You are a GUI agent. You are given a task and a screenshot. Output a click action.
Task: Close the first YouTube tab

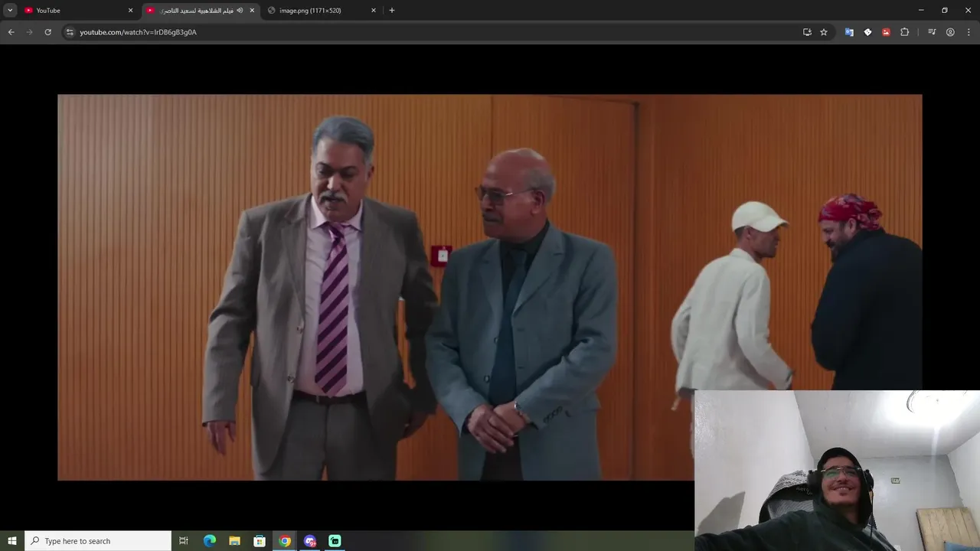[130, 10]
